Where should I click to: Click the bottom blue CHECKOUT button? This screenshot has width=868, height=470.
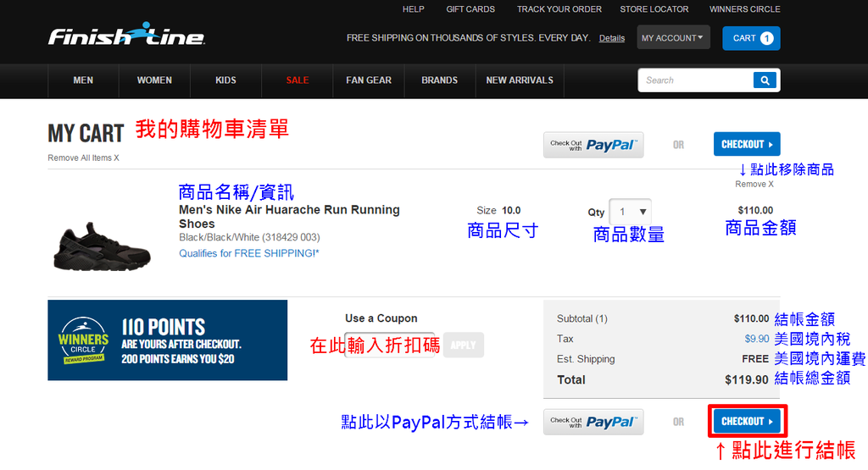pyautogui.click(x=748, y=422)
